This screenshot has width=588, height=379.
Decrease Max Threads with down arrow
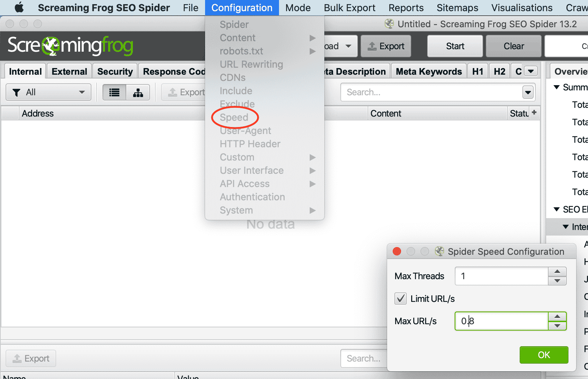pyautogui.click(x=557, y=281)
